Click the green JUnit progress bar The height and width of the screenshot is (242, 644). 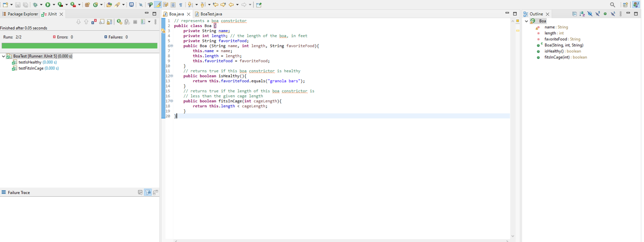pos(79,46)
